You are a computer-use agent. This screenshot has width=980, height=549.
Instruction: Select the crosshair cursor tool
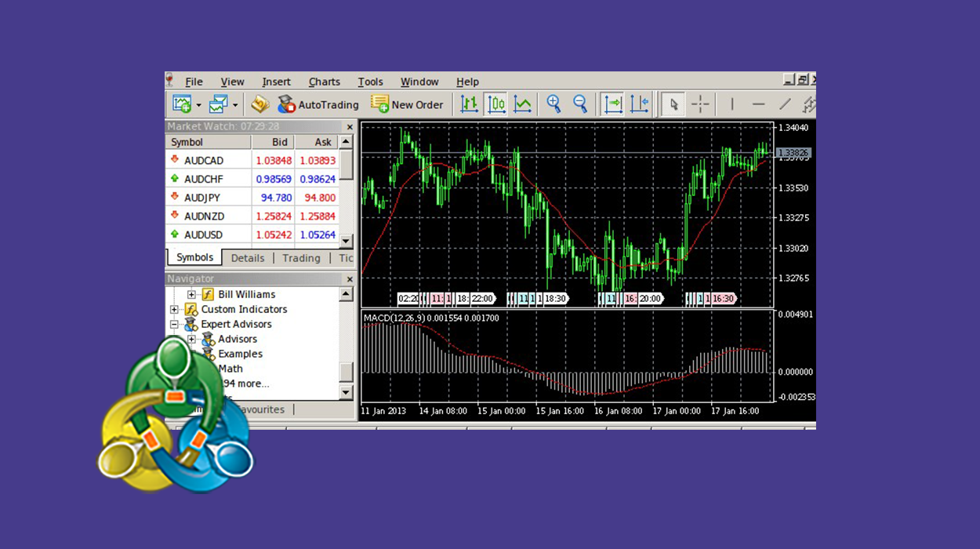(x=700, y=104)
